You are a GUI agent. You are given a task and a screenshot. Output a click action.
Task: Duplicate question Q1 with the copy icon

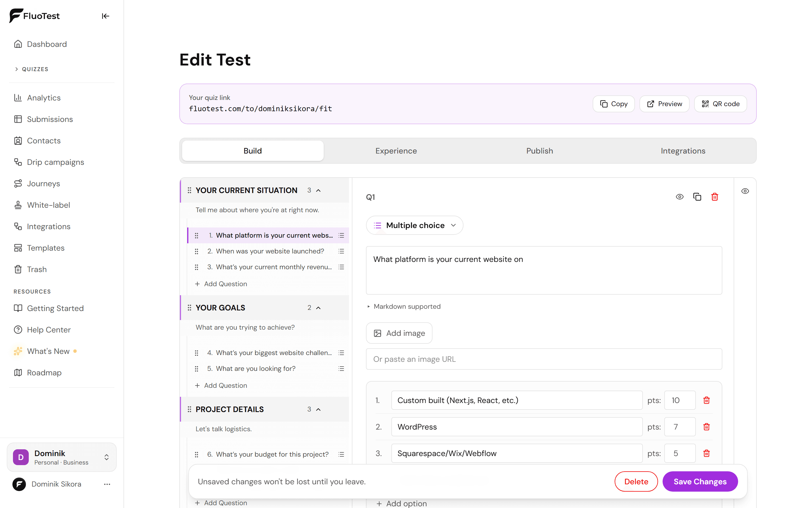click(697, 197)
